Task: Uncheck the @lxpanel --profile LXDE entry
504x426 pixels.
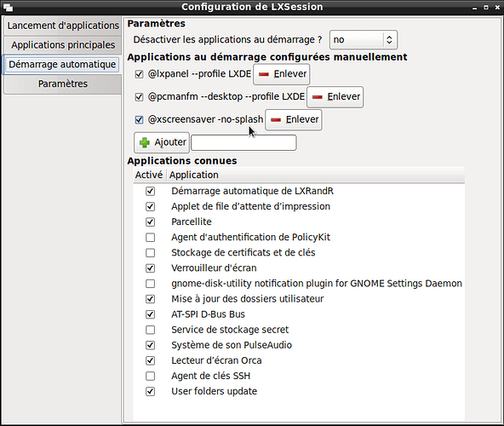Action: click(x=139, y=74)
